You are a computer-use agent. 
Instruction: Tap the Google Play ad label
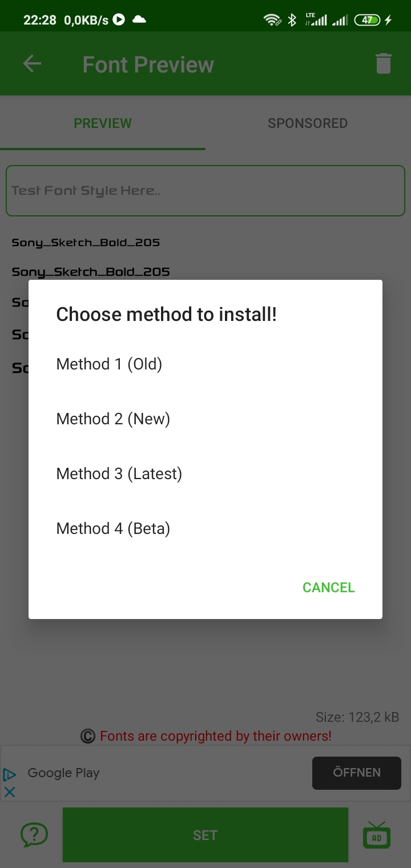pos(63,773)
